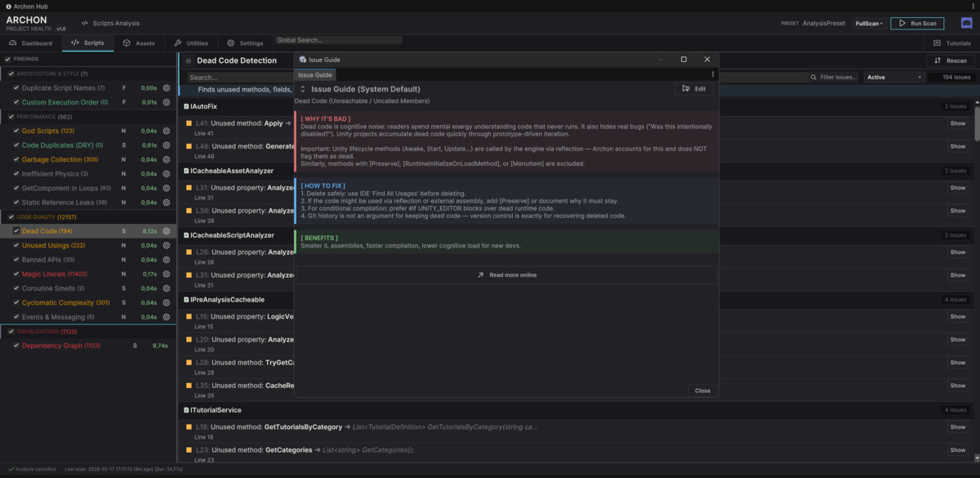Open settings gear for Unused Usings

166,245
